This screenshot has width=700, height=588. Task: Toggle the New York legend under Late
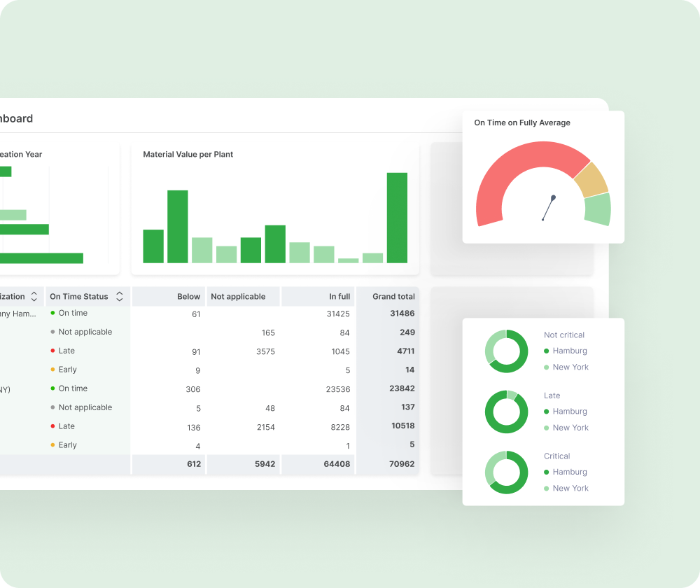point(569,428)
